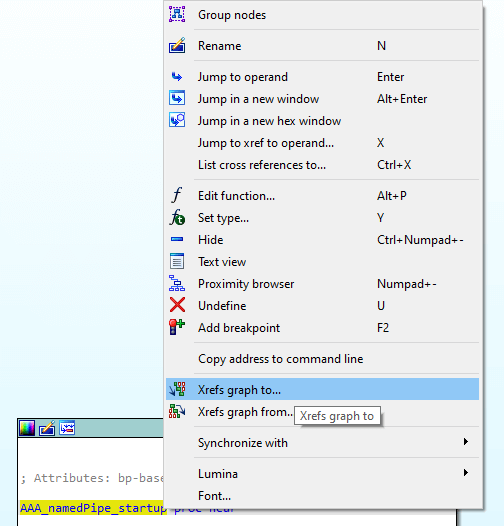Select Jump in a new hex window
504x526 pixels.
point(322,121)
